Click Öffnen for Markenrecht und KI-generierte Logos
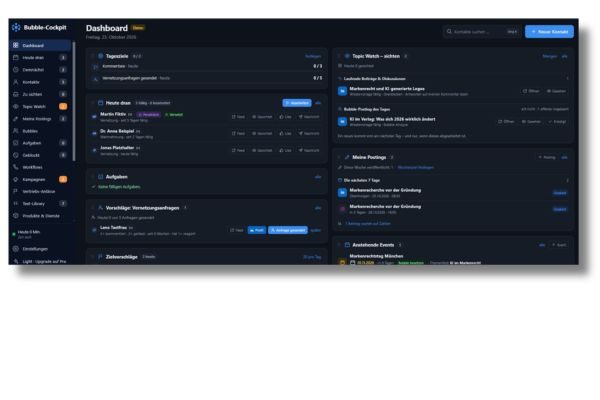This screenshot has height=400, width=600. (x=531, y=91)
